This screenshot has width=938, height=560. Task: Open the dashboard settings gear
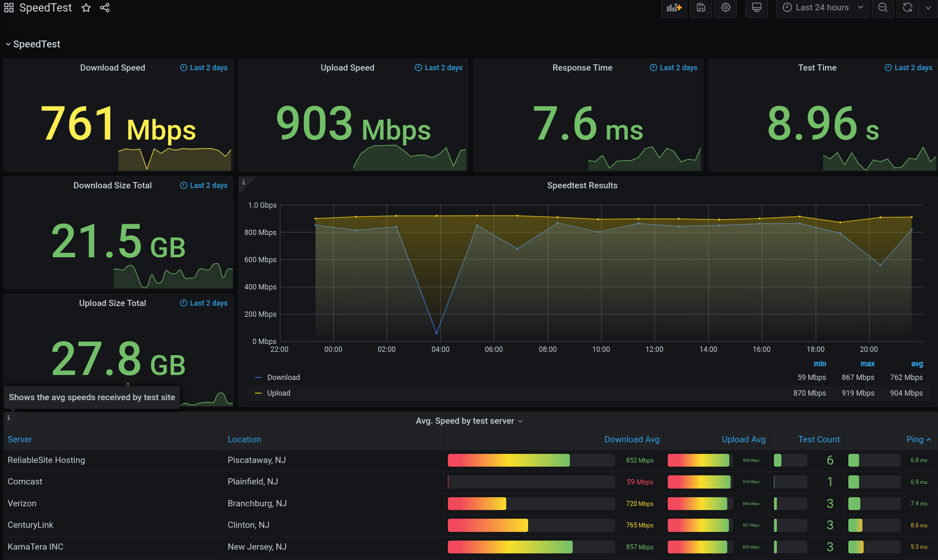pyautogui.click(x=726, y=7)
